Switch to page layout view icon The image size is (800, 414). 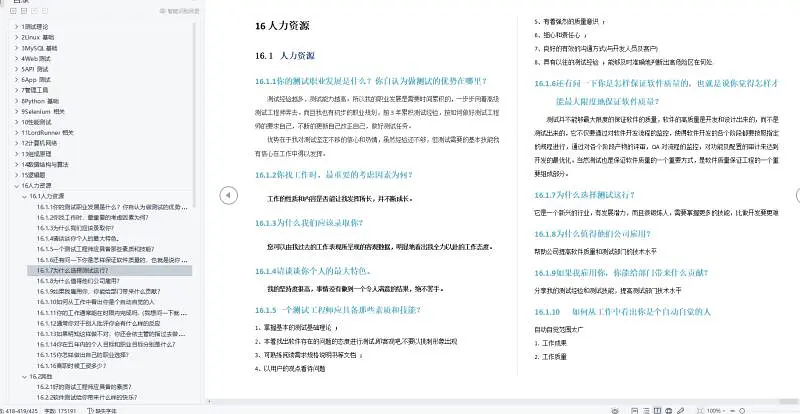tap(634, 410)
